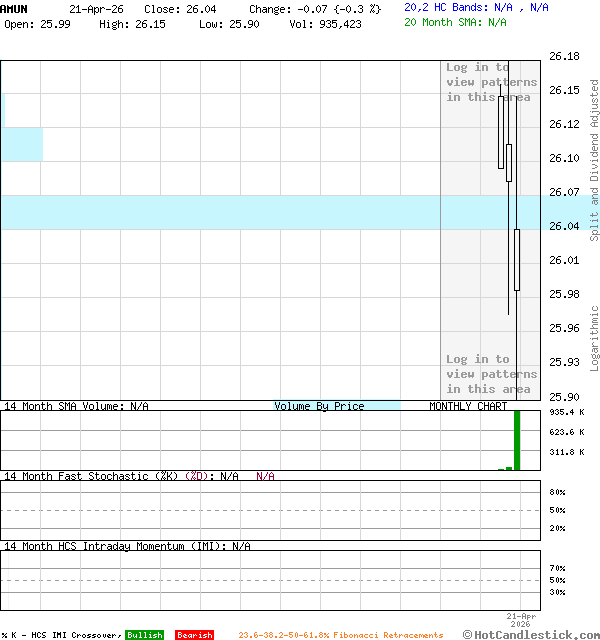Click the Fibonacci Retracements legend text

click(340, 635)
